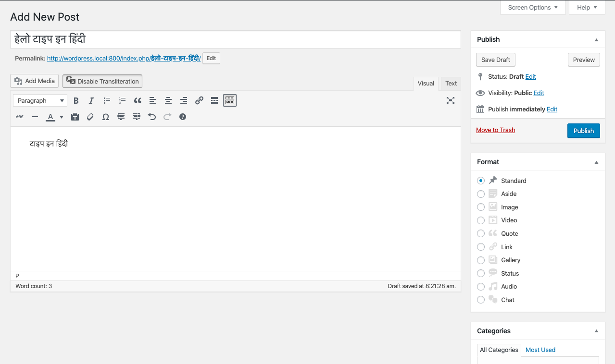
Task: Click into the post title field
Action: coord(236,39)
